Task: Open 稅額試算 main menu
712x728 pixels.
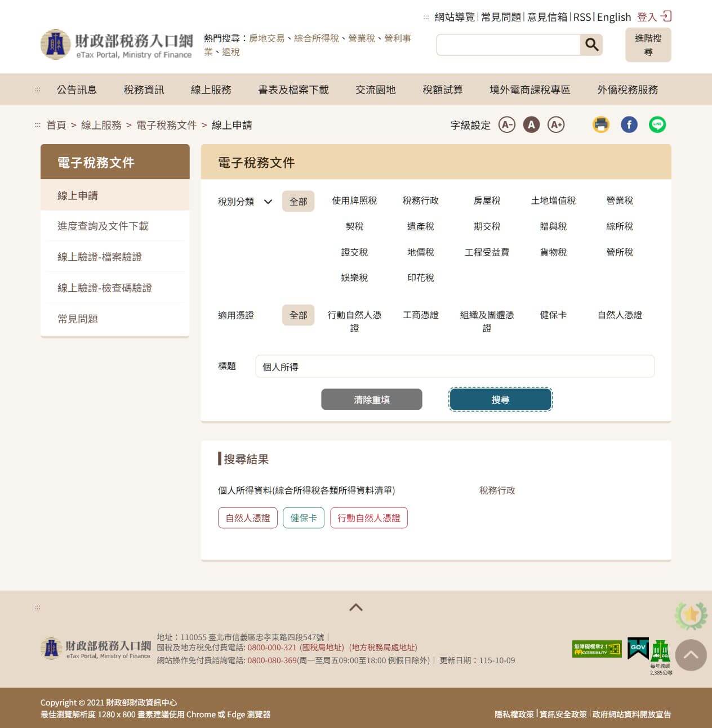Action: (x=443, y=90)
